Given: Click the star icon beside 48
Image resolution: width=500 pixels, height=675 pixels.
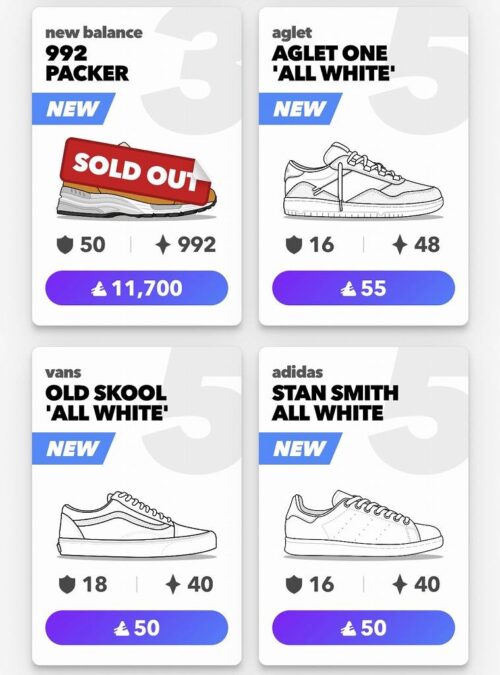Looking at the screenshot, I should 400,245.
